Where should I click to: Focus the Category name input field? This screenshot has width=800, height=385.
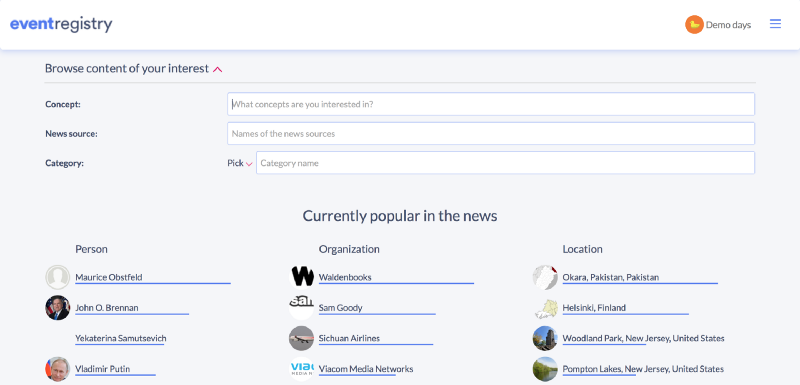click(x=505, y=163)
